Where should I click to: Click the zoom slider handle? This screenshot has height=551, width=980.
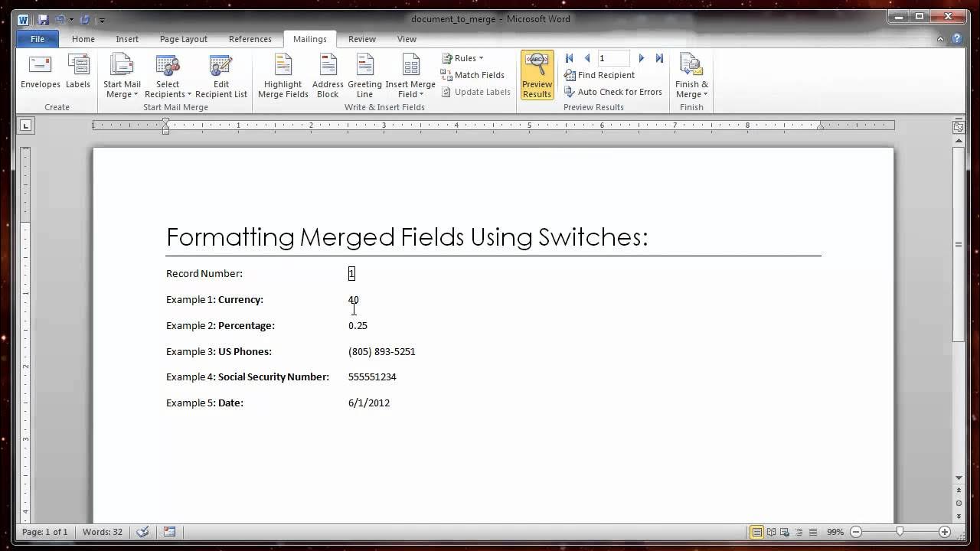[900, 532]
